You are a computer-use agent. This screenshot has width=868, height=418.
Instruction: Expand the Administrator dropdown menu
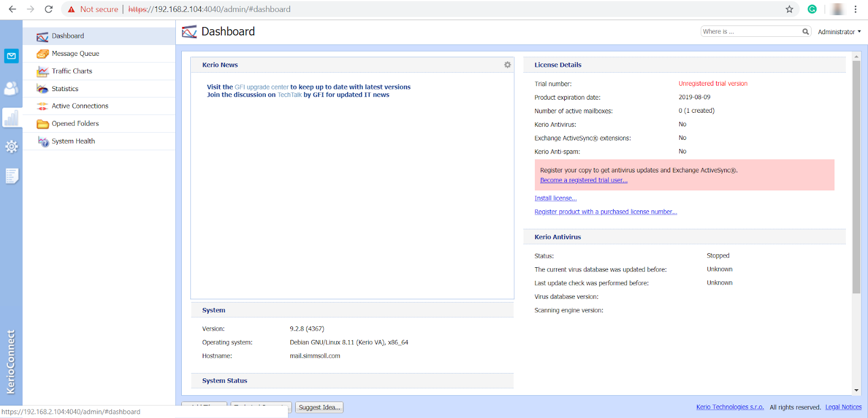pos(839,32)
